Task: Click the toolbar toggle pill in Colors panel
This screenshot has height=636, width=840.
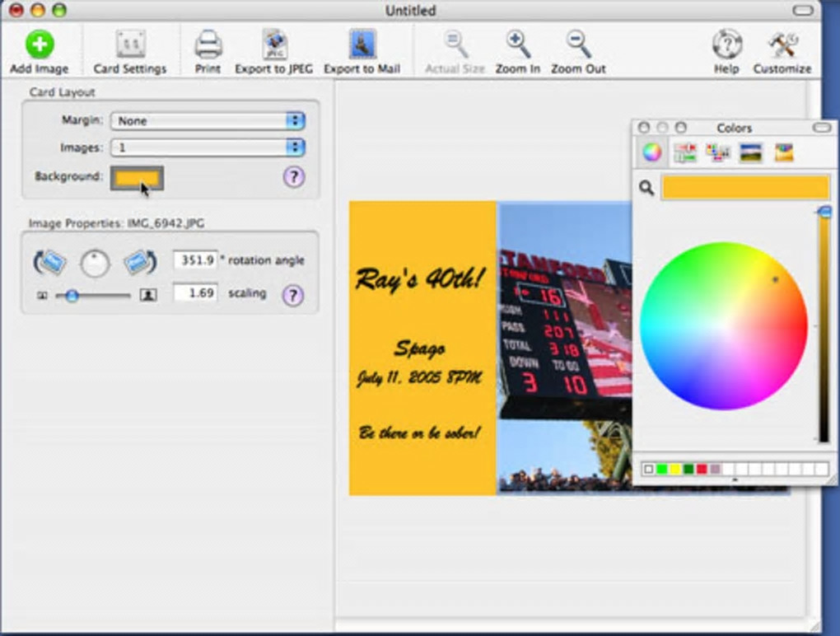Action: pyautogui.click(x=822, y=128)
